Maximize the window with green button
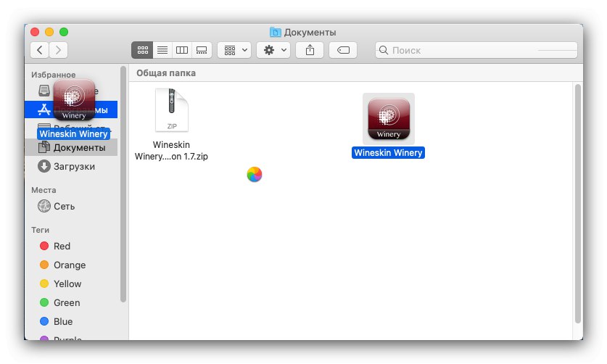This screenshot has height=364, width=607. pyautogui.click(x=64, y=32)
